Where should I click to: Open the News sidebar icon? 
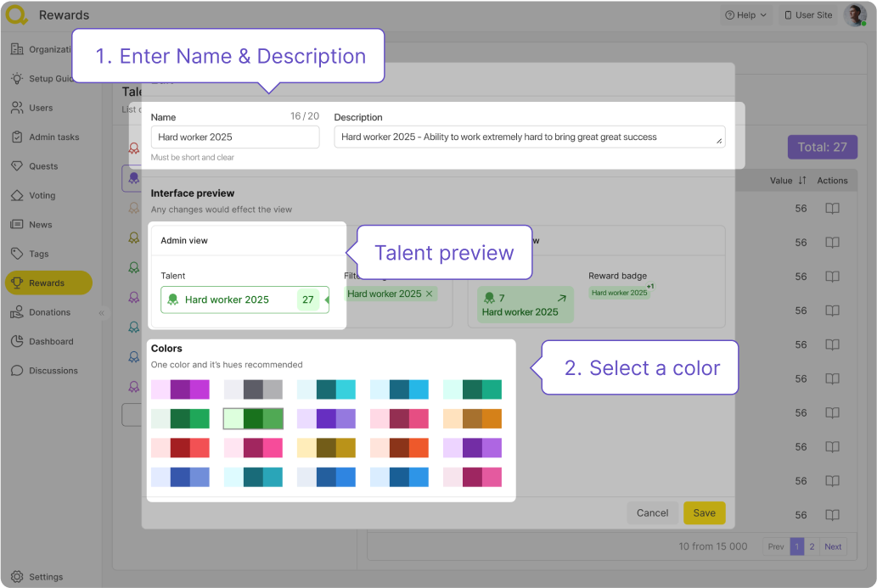[17, 225]
